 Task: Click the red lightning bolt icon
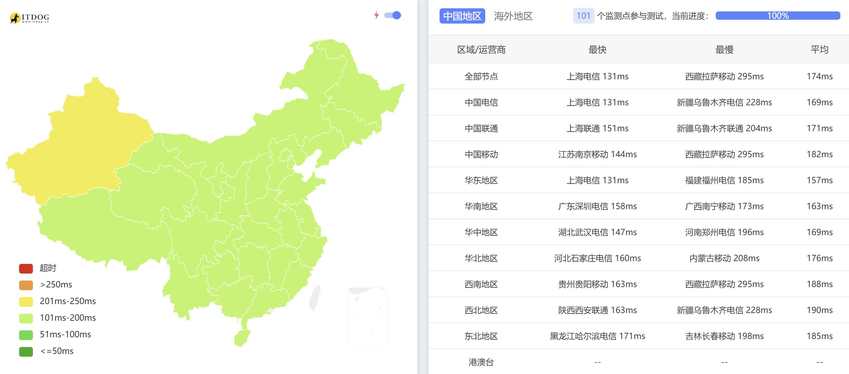point(376,15)
